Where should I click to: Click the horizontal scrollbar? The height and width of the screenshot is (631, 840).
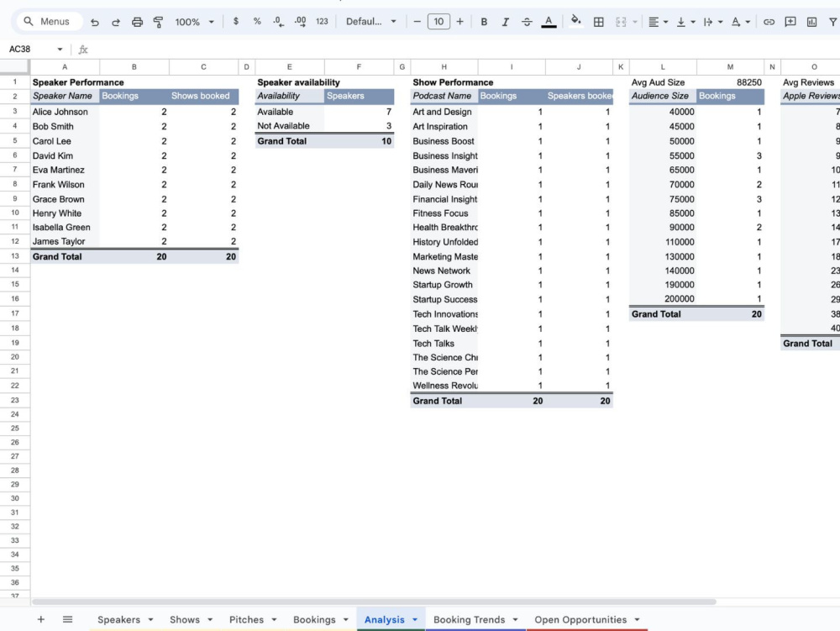coord(374,602)
